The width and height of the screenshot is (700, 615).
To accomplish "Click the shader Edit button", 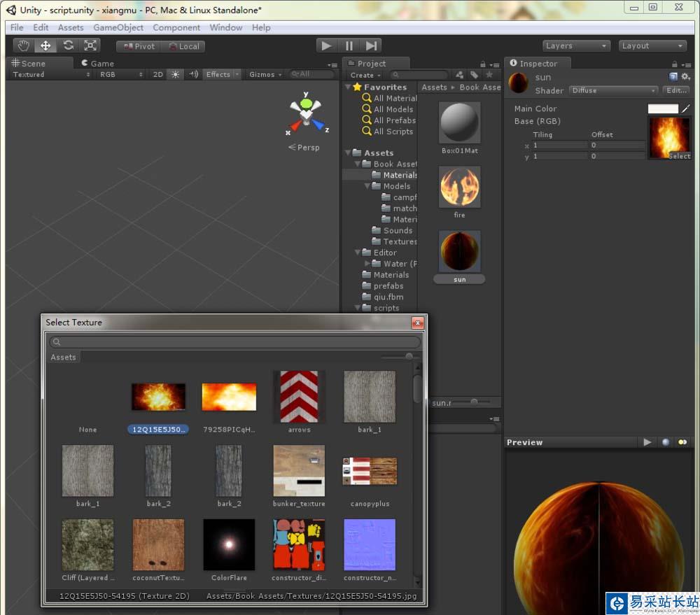I will point(676,90).
